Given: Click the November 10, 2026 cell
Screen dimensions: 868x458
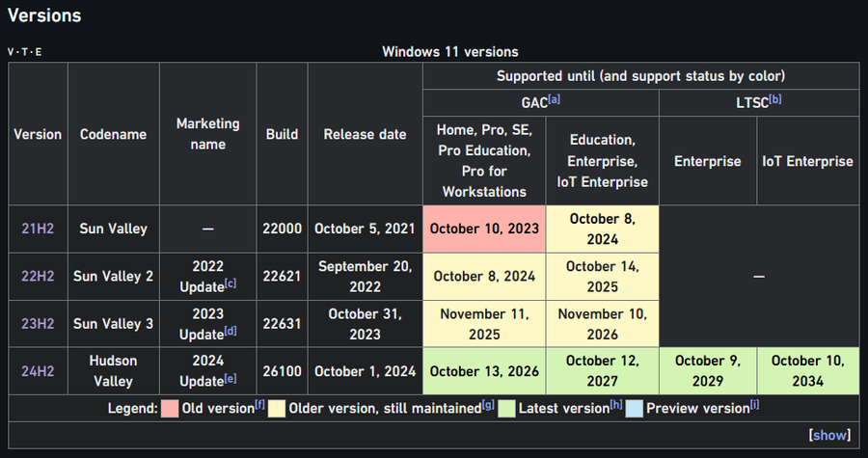Looking at the screenshot, I should [602, 324].
